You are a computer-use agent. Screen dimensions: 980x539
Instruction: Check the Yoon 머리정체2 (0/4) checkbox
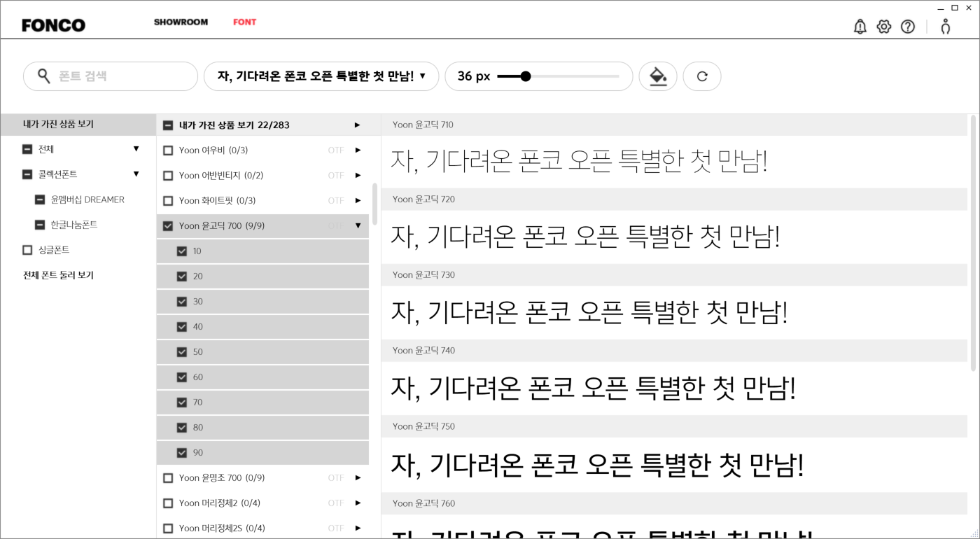click(168, 503)
